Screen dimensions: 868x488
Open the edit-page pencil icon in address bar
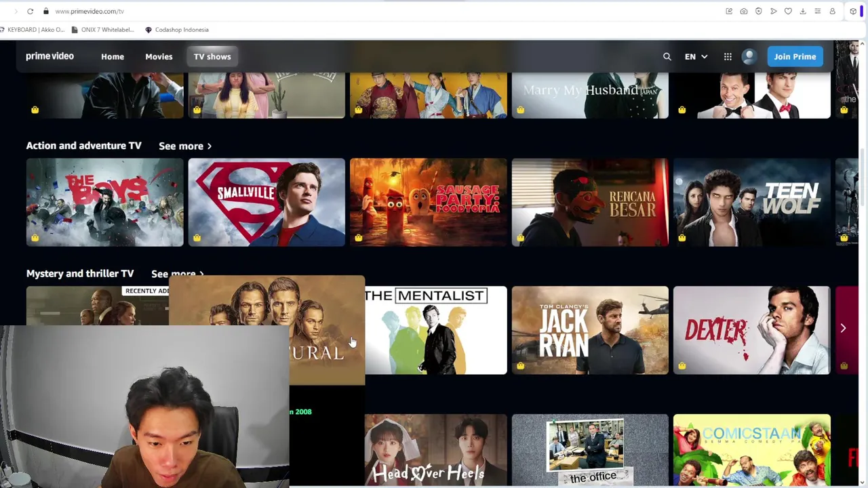[729, 11]
